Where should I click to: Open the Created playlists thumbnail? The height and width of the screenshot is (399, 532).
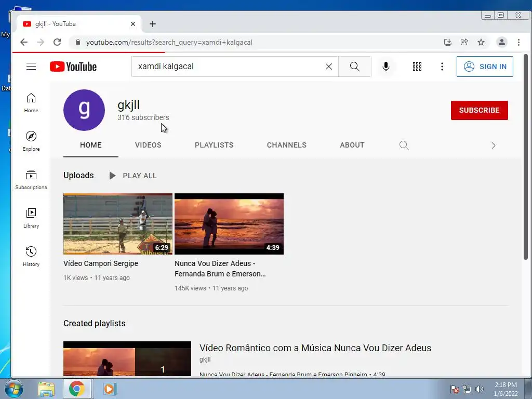127,358
